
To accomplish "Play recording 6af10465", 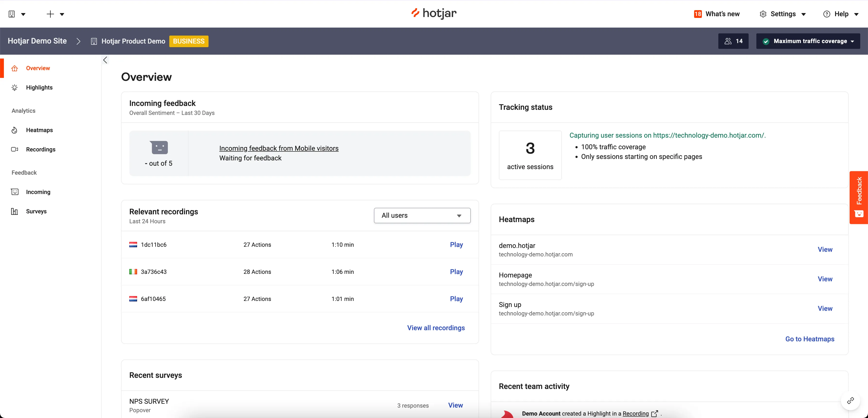I will click(x=456, y=299).
